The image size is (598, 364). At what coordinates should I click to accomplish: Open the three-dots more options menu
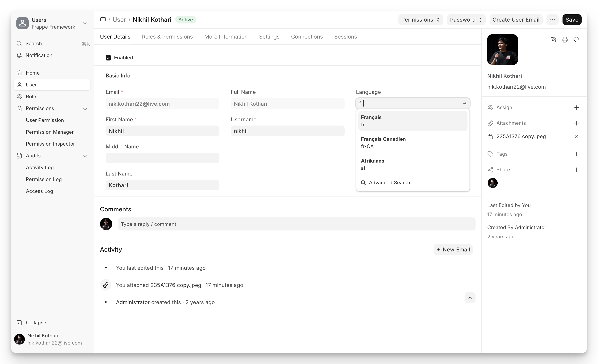pyautogui.click(x=552, y=20)
